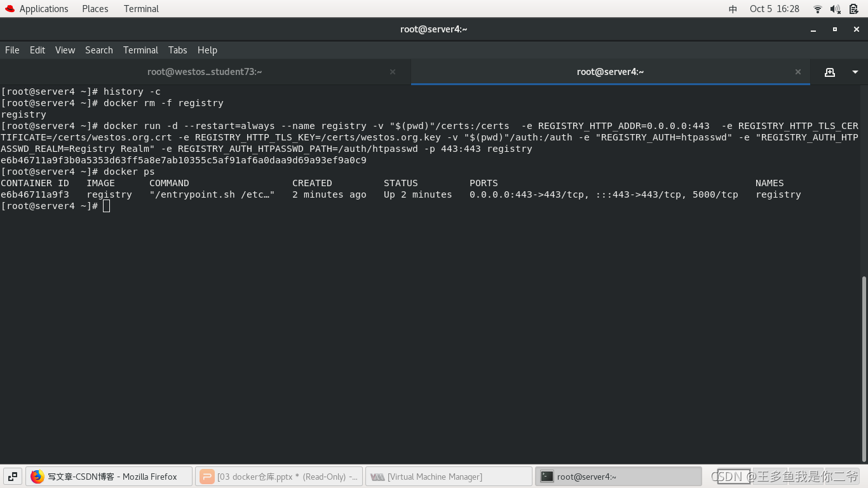Click the CONTAINER ID column header
The width and height of the screenshot is (868, 488).
point(35,183)
